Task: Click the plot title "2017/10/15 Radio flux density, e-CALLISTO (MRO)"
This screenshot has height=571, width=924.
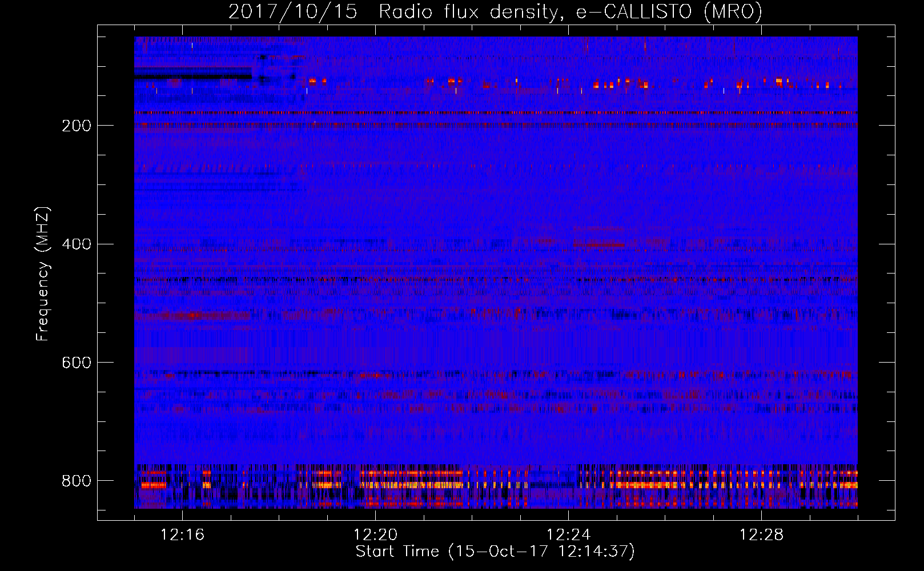Action: pos(495,12)
